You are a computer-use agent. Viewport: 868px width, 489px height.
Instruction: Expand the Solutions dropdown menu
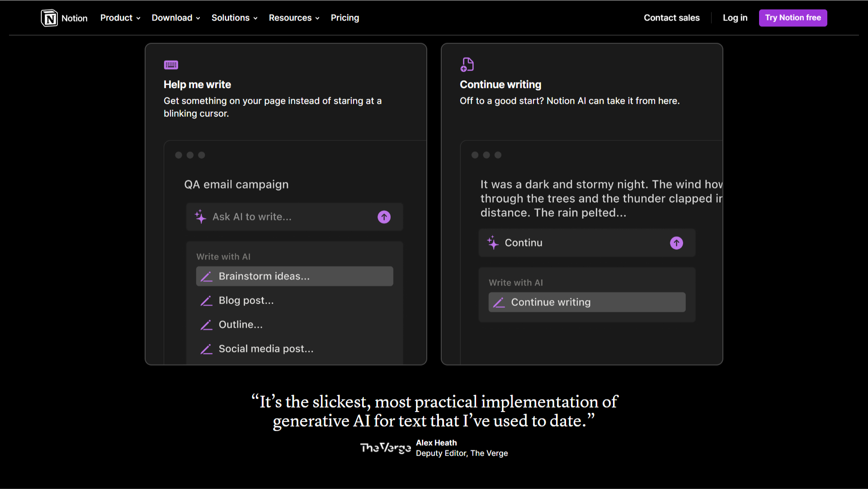pyautogui.click(x=235, y=18)
